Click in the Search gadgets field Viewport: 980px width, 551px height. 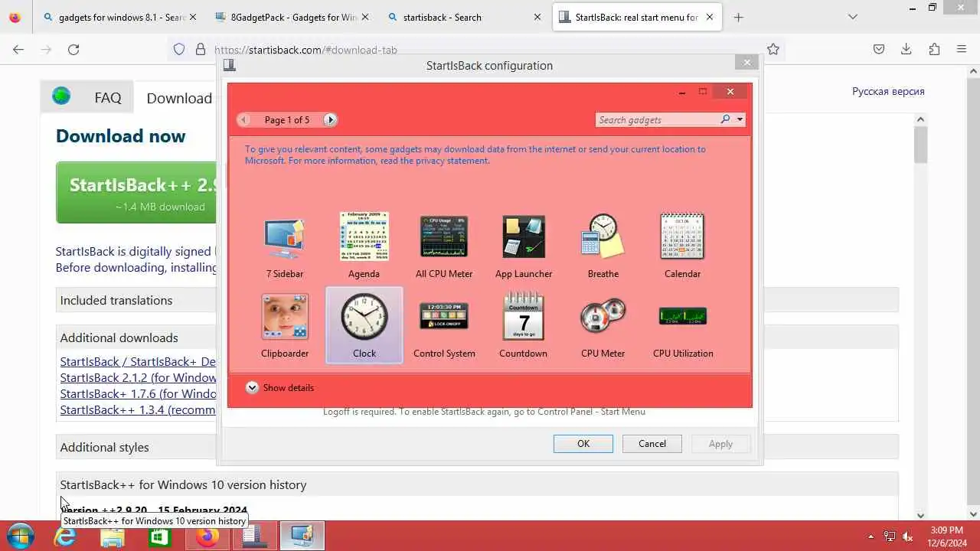(657, 119)
